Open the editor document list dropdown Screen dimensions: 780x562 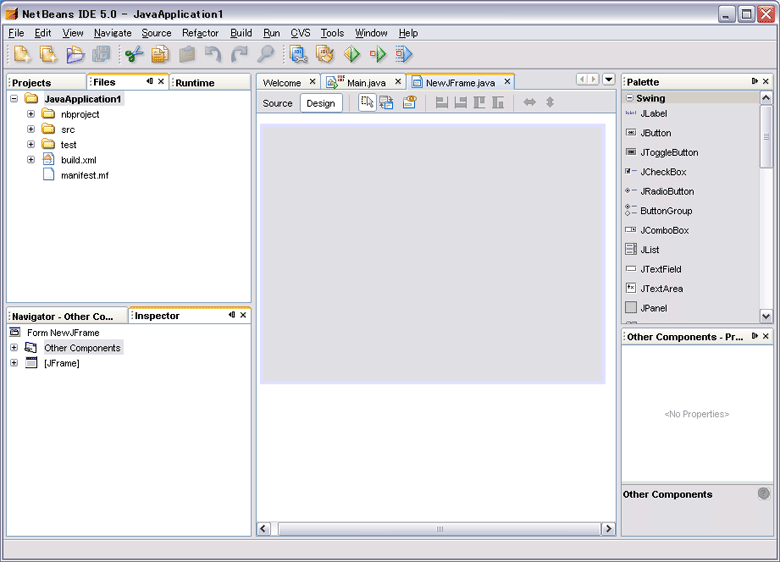tap(609, 79)
